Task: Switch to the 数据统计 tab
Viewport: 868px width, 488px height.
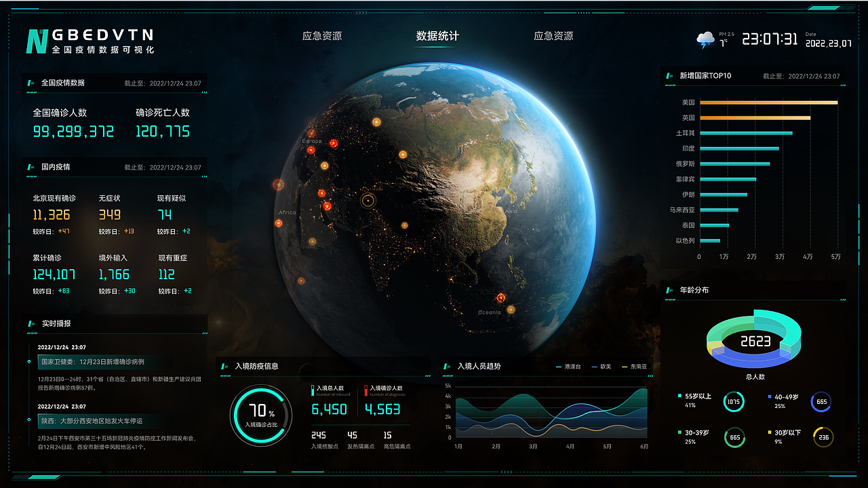Action: pos(437,36)
